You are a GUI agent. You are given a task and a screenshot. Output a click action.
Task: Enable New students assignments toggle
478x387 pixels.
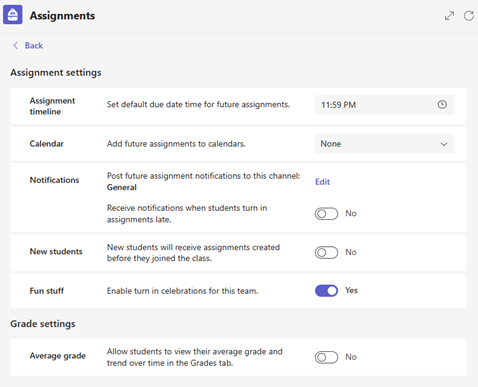click(x=326, y=252)
